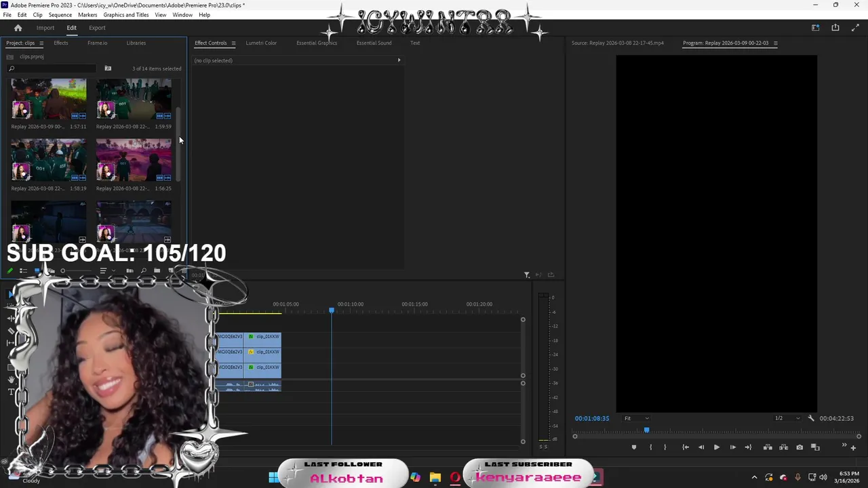Viewport: 868px width, 488px height.
Task: Add a marker in Program Monitor
Action: 634,447
